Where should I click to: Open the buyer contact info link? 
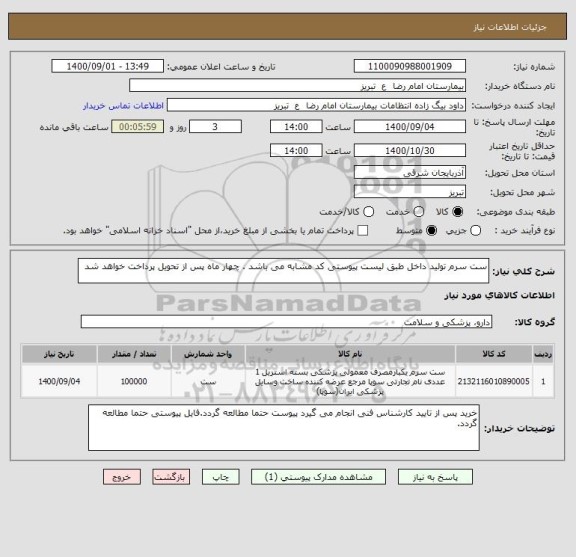click(x=123, y=106)
